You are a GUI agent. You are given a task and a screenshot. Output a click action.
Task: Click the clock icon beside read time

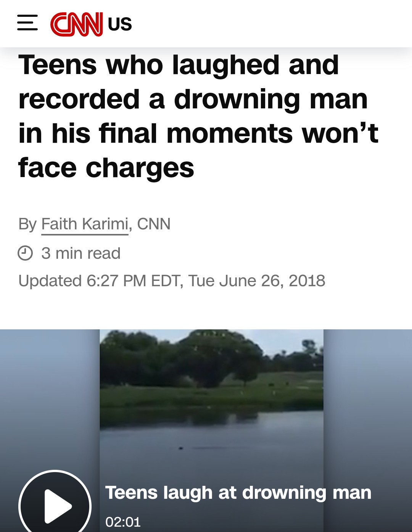[25, 253]
